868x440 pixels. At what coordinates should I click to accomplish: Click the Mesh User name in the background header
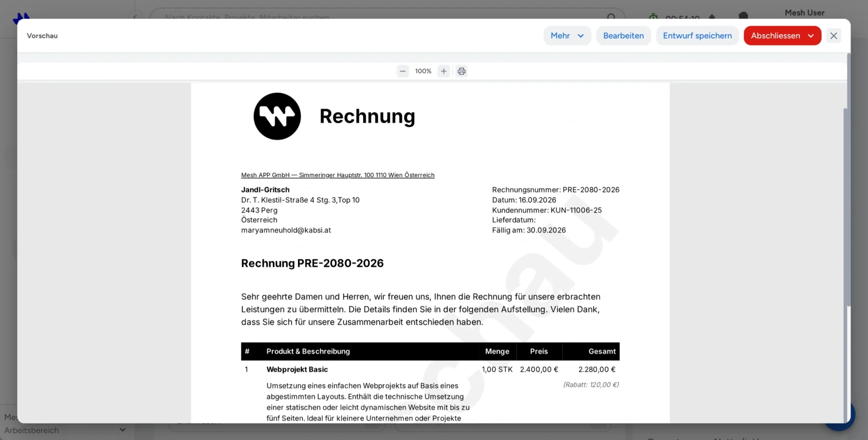804,13
